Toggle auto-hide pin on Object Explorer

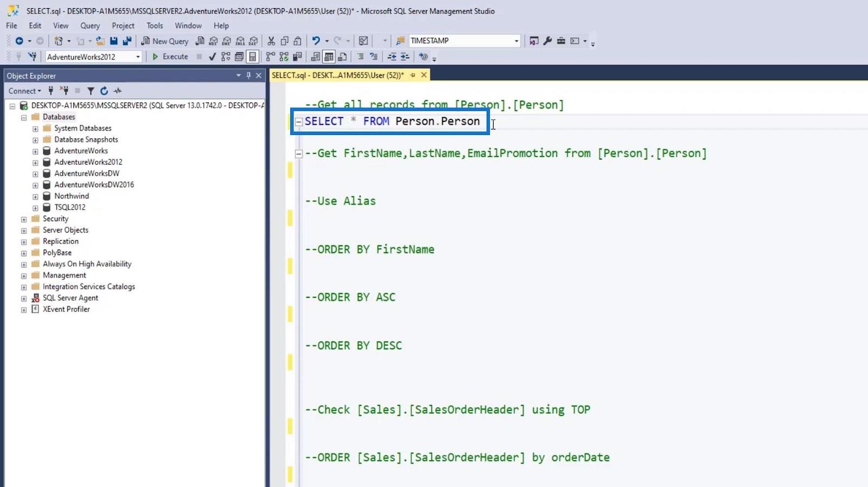(248, 75)
